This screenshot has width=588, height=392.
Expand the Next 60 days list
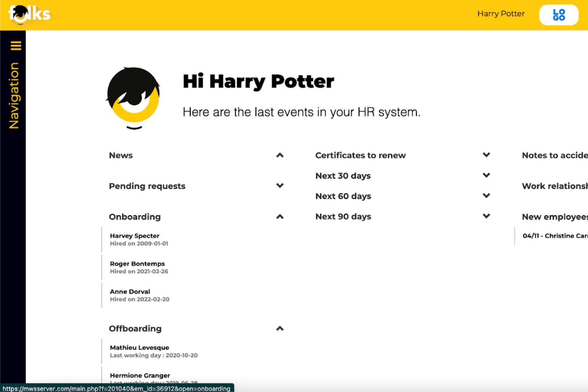tap(486, 195)
